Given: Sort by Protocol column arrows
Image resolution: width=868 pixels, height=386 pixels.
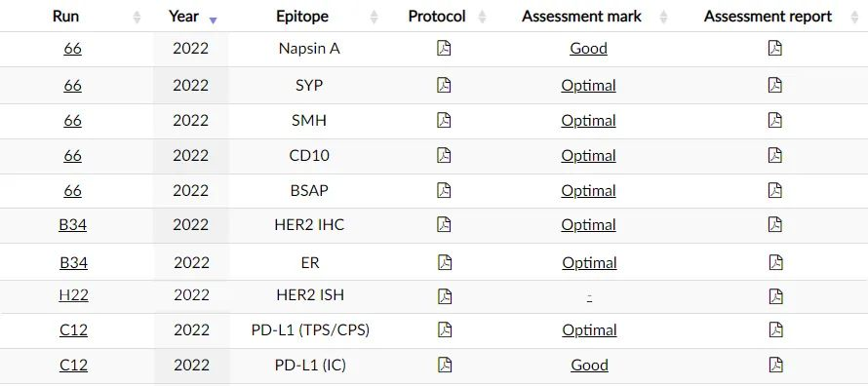Looking at the screenshot, I should pyautogui.click(x=482, y=18).
